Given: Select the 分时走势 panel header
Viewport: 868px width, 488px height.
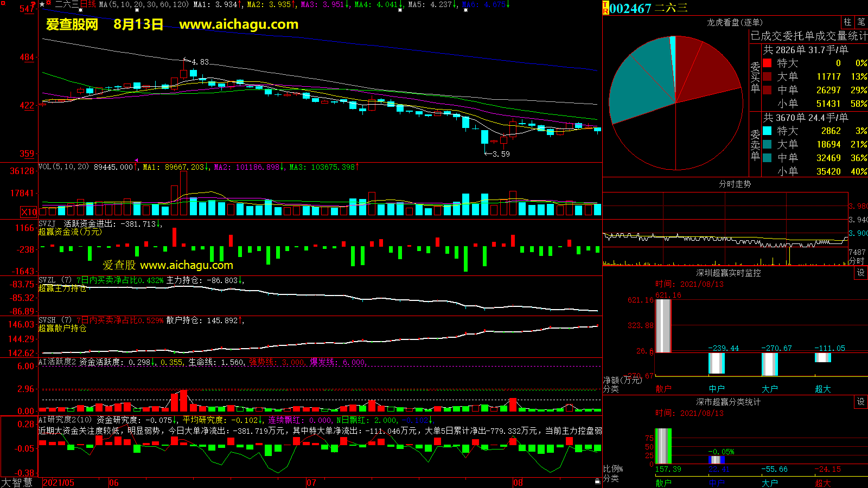Looking at the screenshot, I should point(735,184).
